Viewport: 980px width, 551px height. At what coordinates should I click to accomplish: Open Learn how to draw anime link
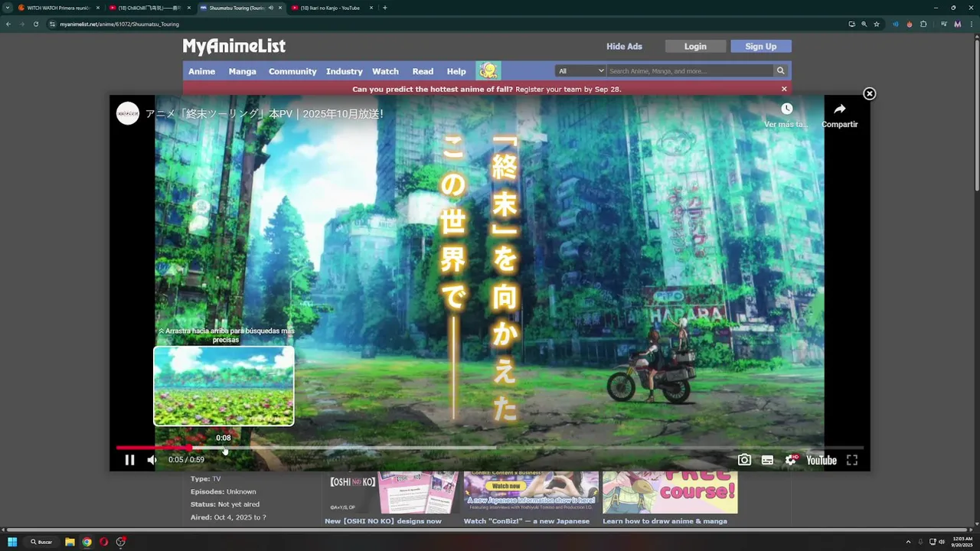pos(665,521)
